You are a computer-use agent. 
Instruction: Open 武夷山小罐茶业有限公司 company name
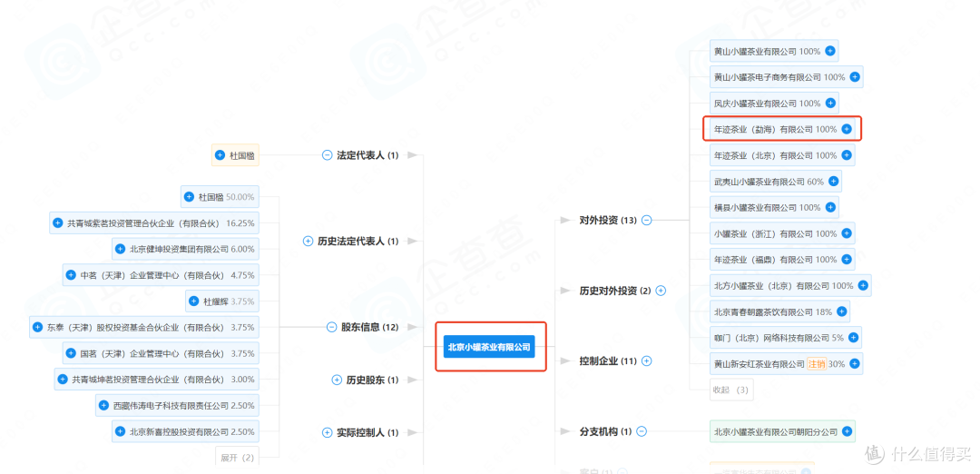pos(759,182)
